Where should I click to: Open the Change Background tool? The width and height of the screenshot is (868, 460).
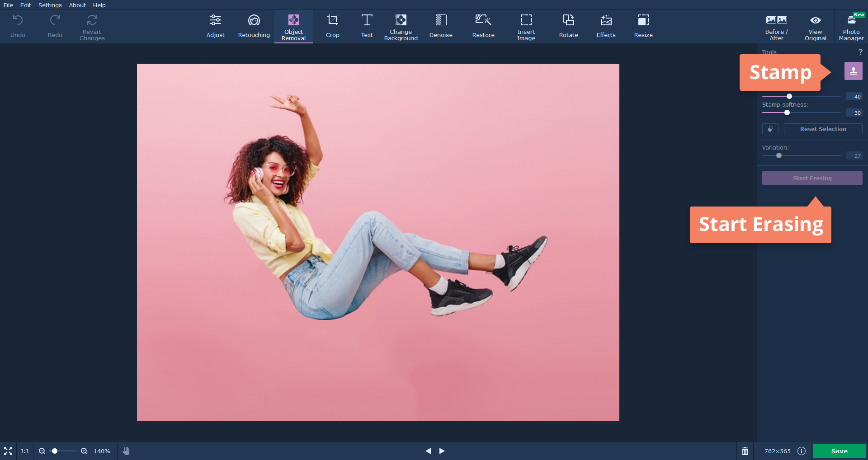[x=401, y=26]
